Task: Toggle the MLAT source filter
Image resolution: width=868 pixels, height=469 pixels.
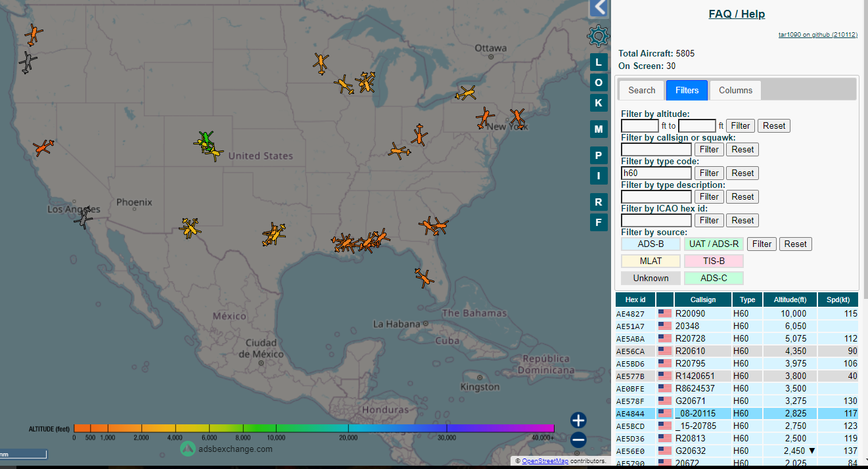Action: tap(651, 261)
